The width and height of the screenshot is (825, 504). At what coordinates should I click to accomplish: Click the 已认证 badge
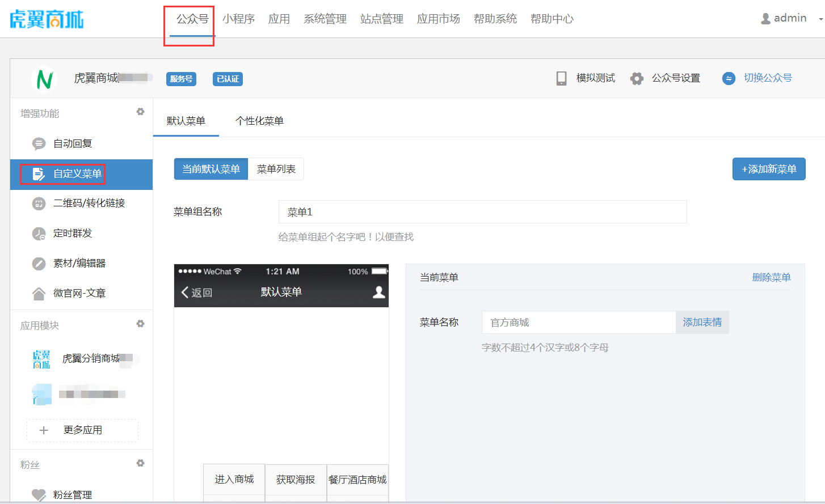click(228, 79)
